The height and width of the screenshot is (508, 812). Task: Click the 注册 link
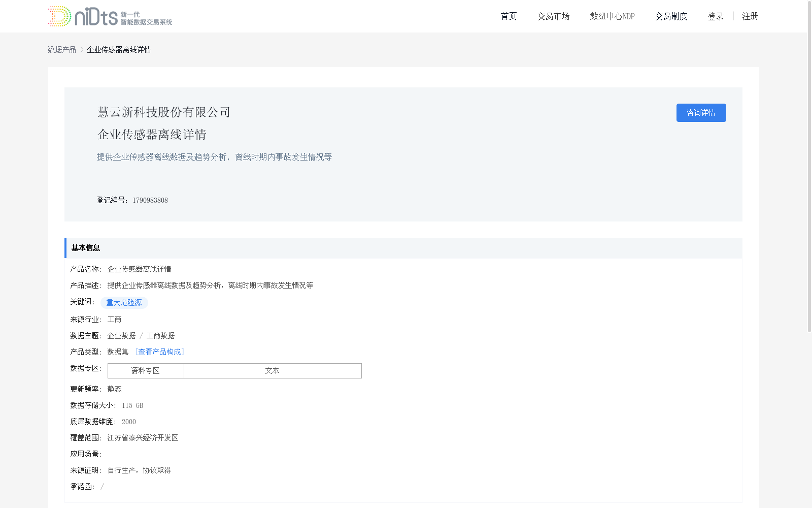(x=750, y=16)
